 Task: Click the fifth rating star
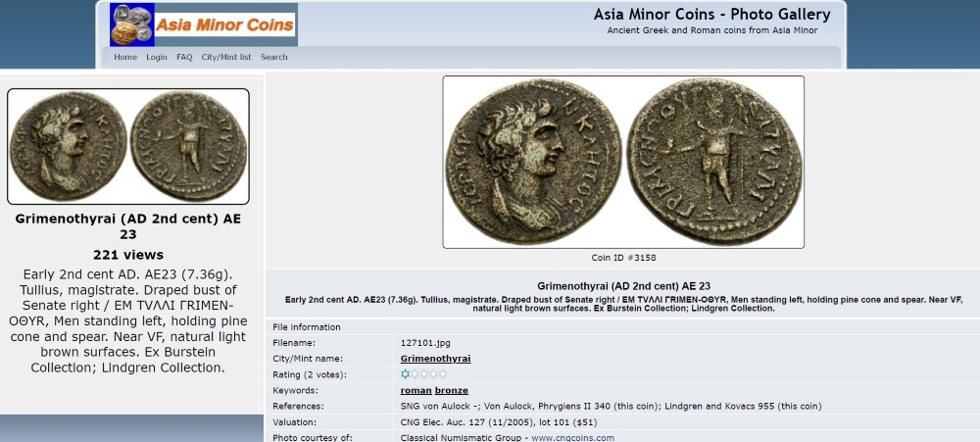coord(443,374)
